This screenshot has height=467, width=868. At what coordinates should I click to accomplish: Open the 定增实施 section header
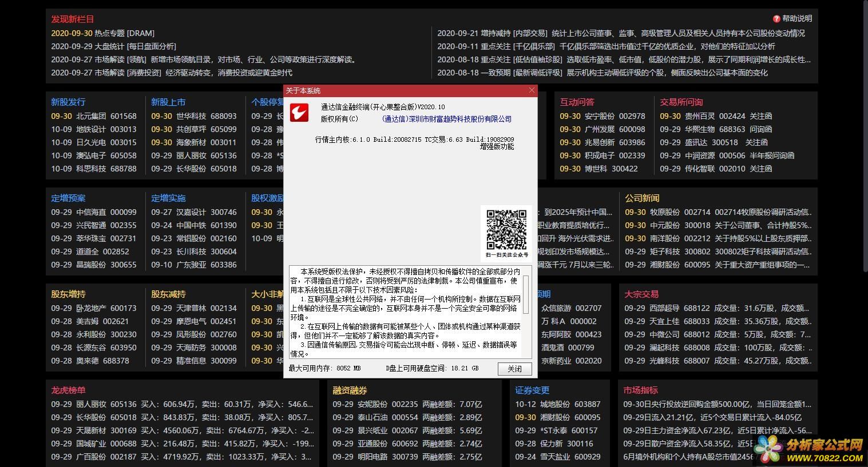click(x=168, y=198)
